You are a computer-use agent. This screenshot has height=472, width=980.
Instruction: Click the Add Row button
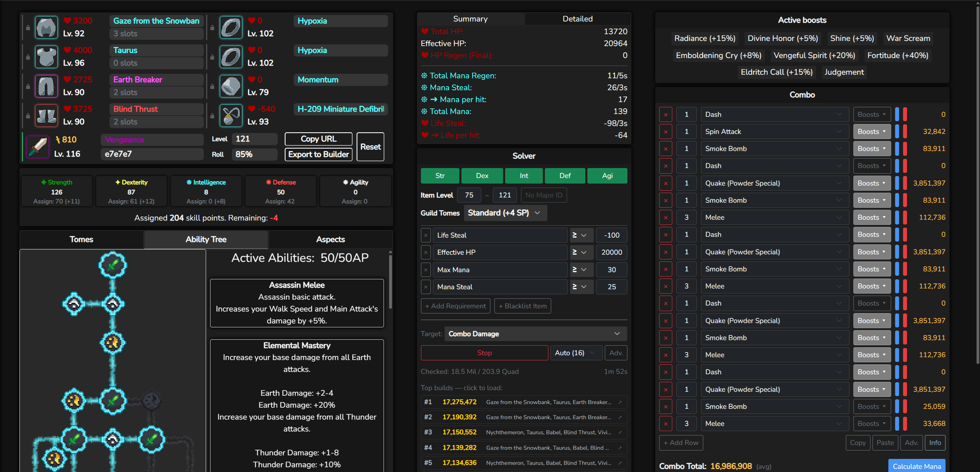click(x=681, y=443)
